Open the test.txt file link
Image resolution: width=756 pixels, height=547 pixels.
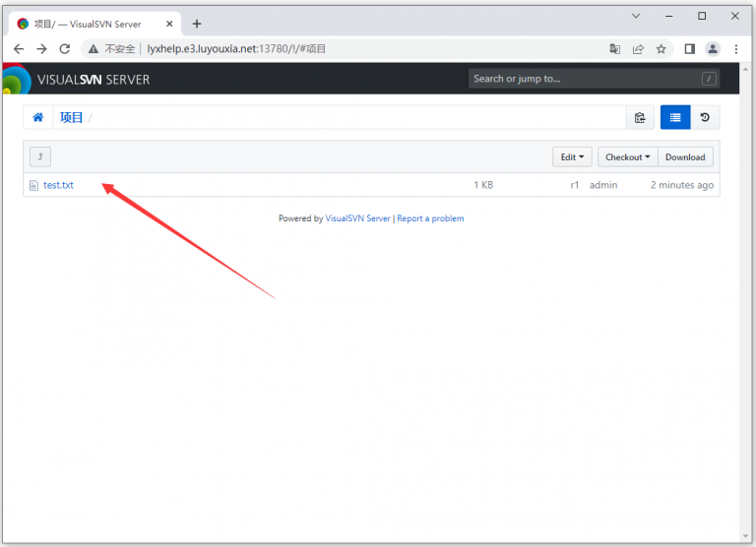(58, 185)
